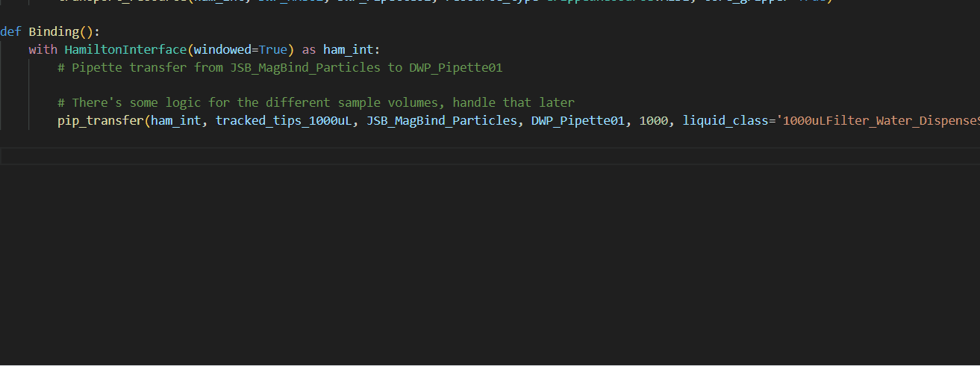This screenshot has width=980, height=366.
Task: Click the 1000 numeric argument
Action: (654, 120)
